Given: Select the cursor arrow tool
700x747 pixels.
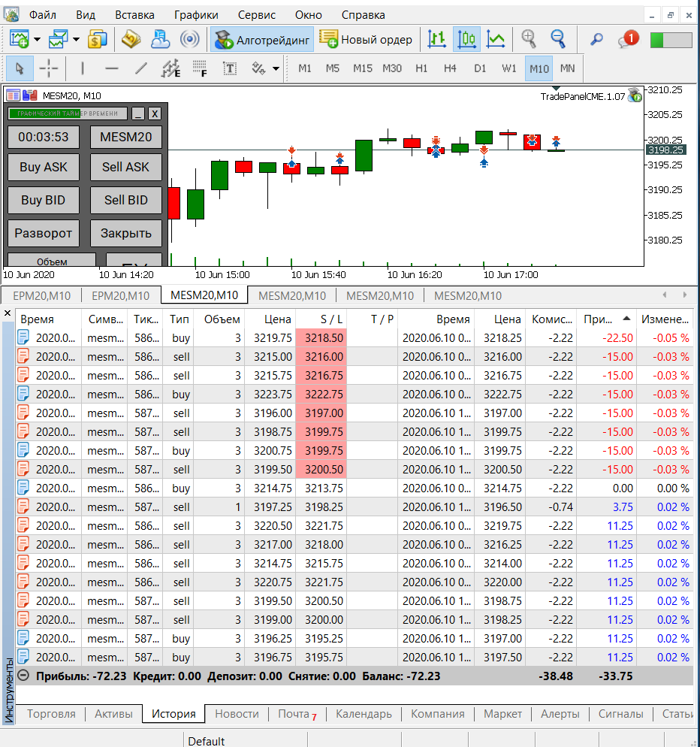Looking at the screenshot, I should [x=20, y=68].
